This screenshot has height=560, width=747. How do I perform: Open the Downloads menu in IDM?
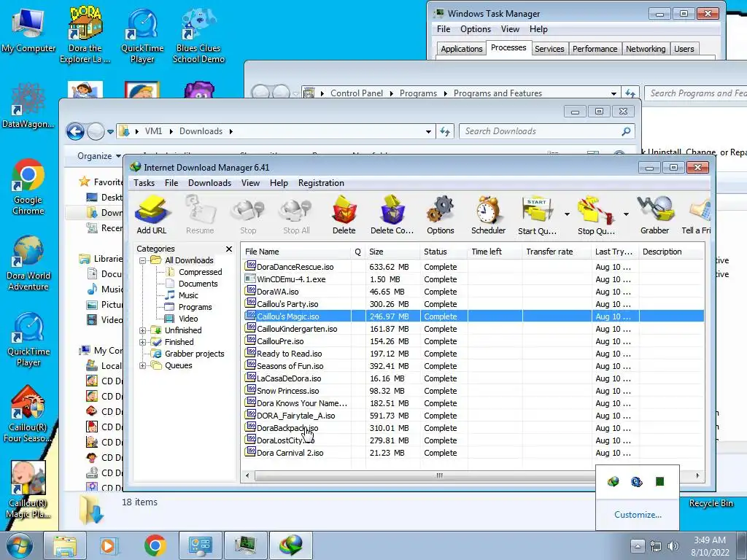click(209, 183)
